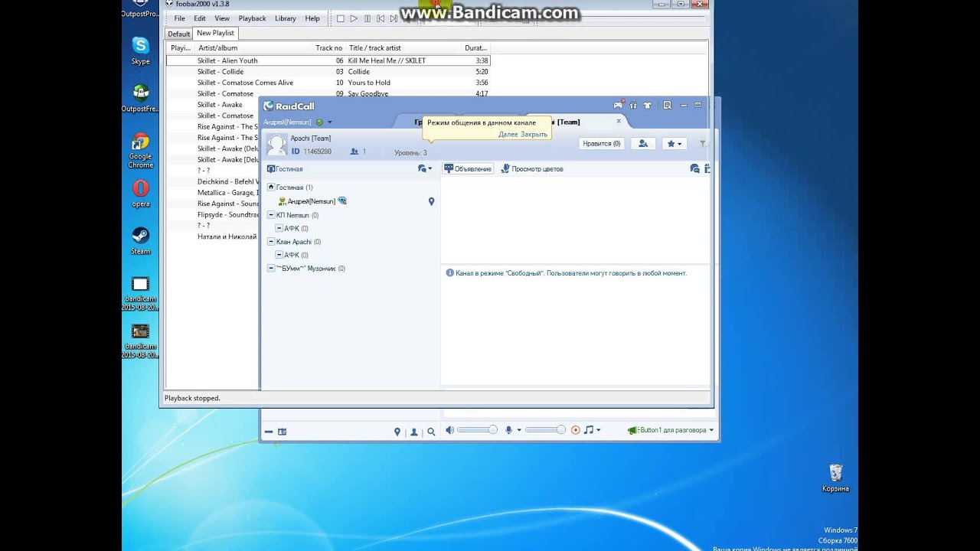Mute the speaker via speaker icon
The width and height of the screenshot is (980, 551).
pos(450,430)
